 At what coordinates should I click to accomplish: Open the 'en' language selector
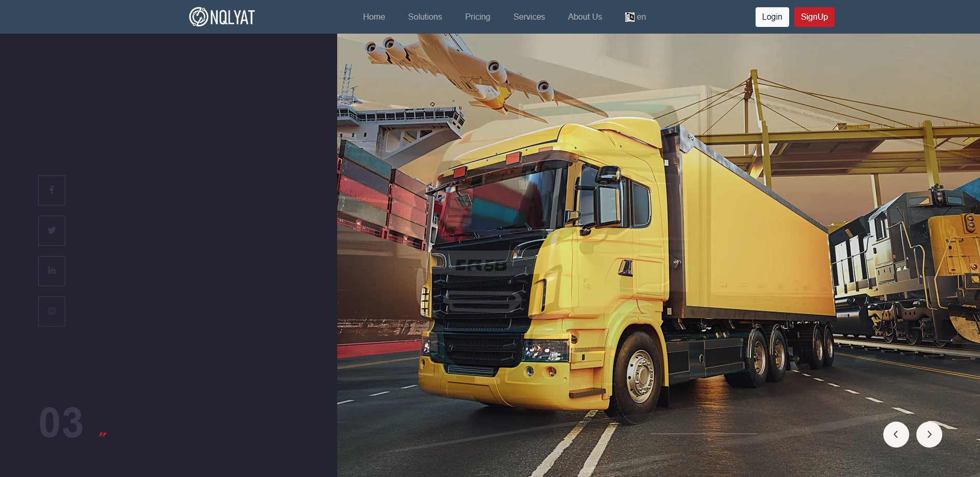[636, 17]
